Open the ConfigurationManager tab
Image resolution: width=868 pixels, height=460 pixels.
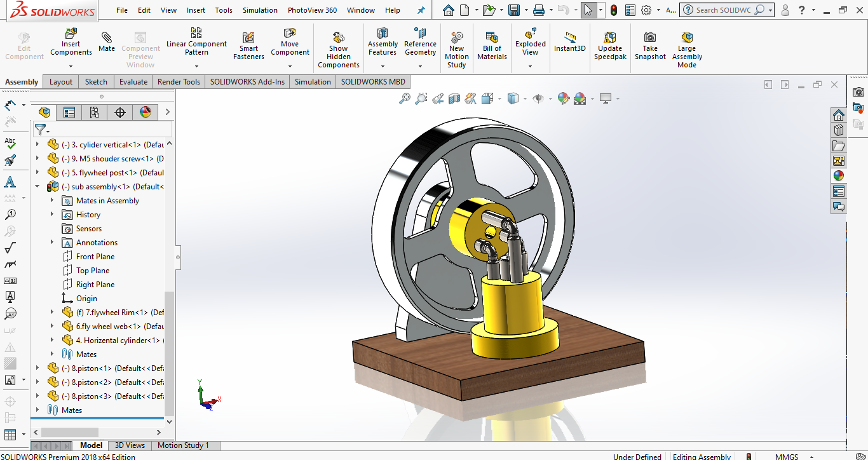95,112
